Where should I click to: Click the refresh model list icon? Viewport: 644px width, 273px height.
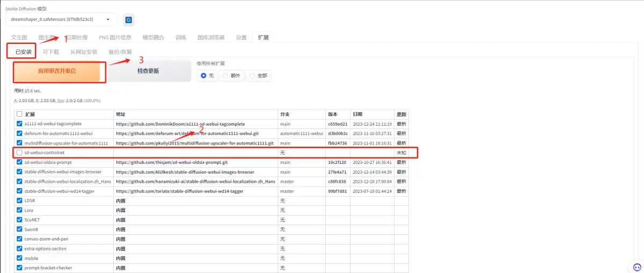(x=129, y=20)
